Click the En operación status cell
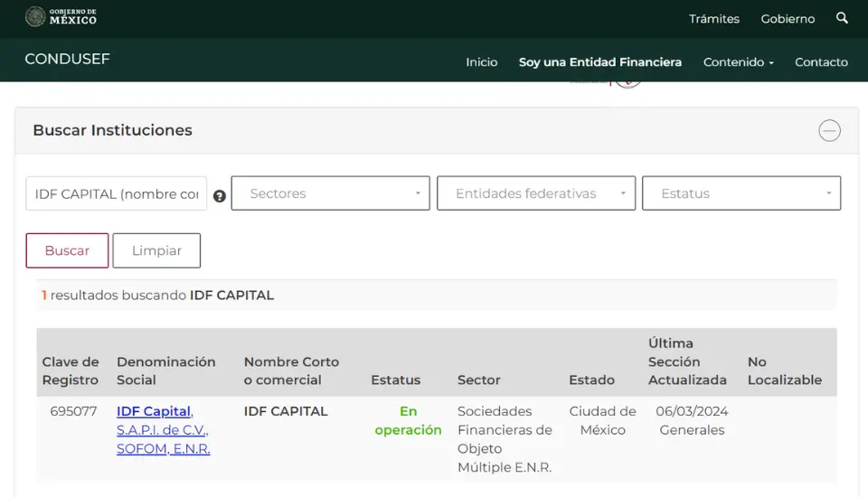 408,420
